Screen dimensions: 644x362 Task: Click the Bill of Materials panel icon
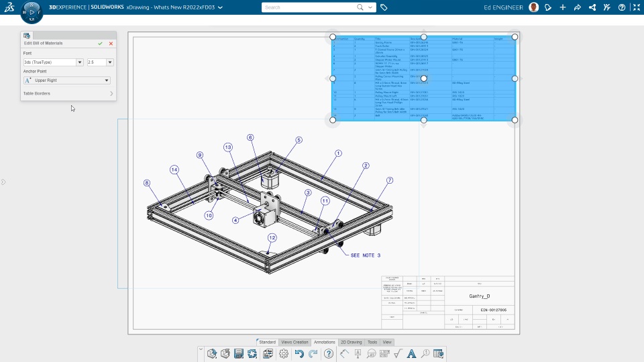27,36
